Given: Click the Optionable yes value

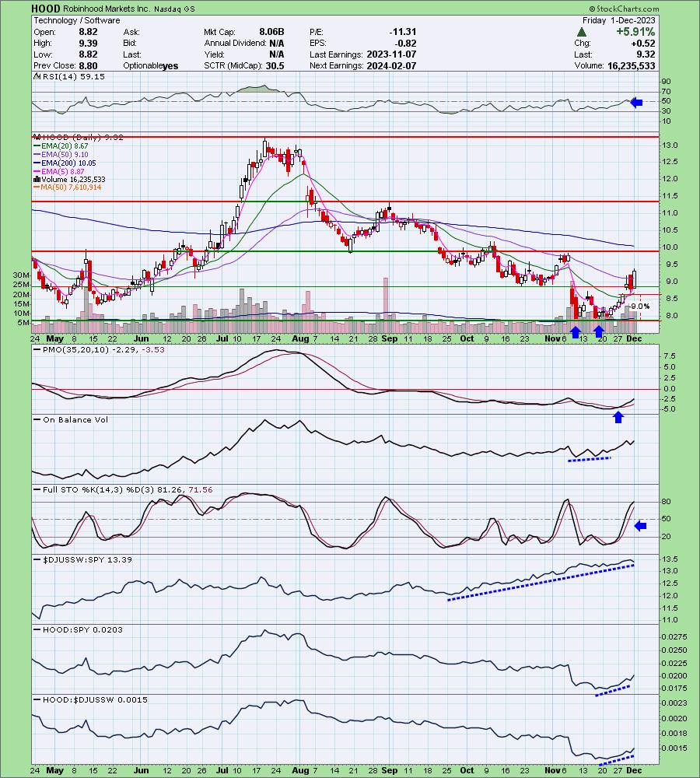Looking at the screenshot, I should [170, 66].
